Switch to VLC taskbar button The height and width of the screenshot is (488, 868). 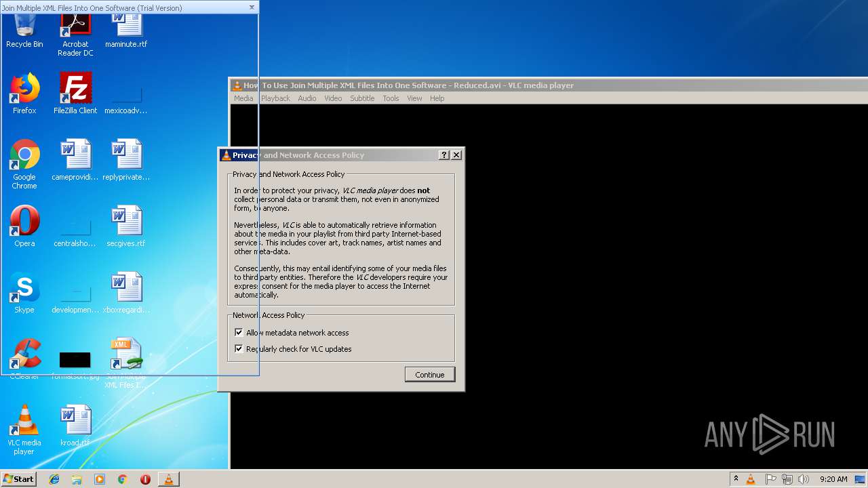point(168,479)
